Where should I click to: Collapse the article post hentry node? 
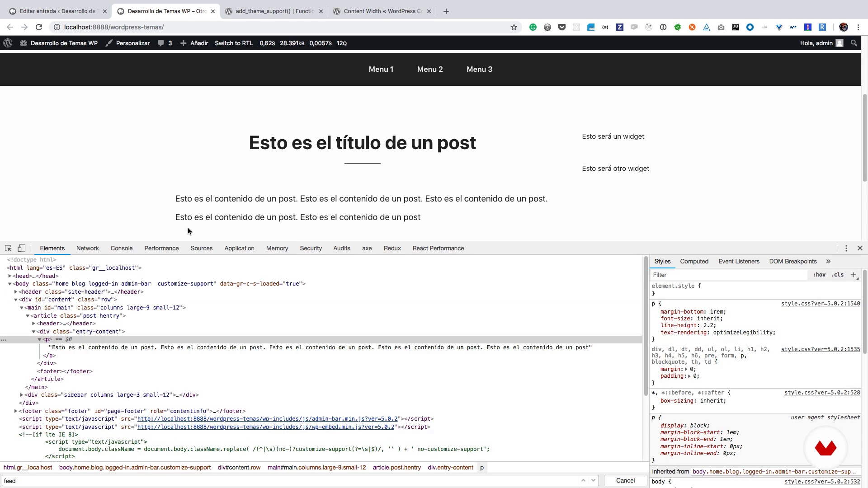[28, 316]
